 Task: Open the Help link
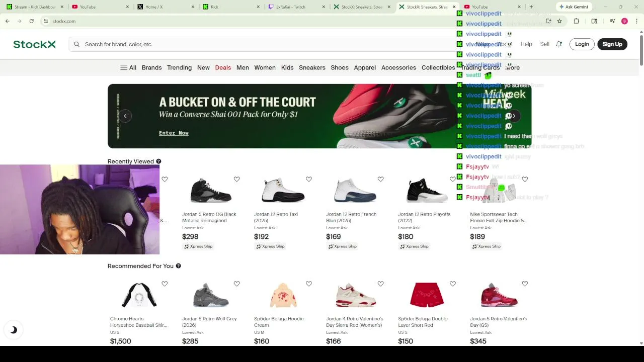[526, 44]
